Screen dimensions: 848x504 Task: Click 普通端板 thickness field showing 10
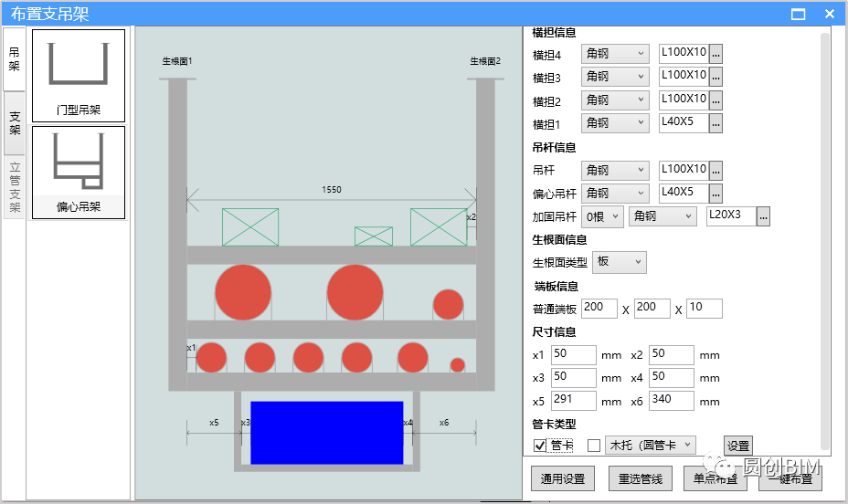(x=705, y=308)
